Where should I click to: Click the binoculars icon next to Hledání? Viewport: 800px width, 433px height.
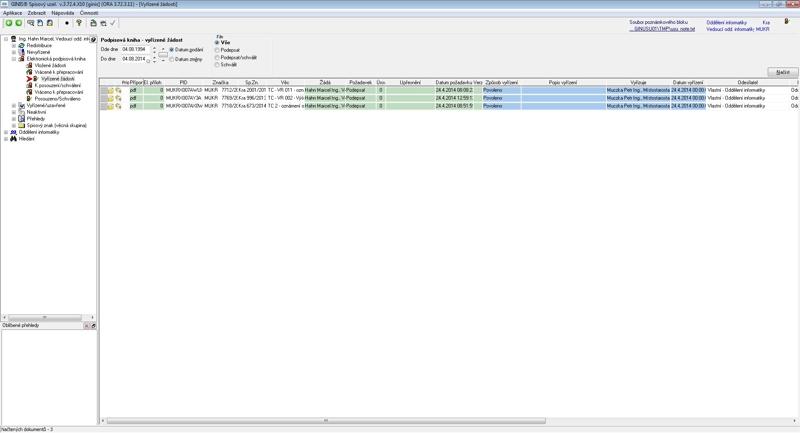[x=14, y=139]
